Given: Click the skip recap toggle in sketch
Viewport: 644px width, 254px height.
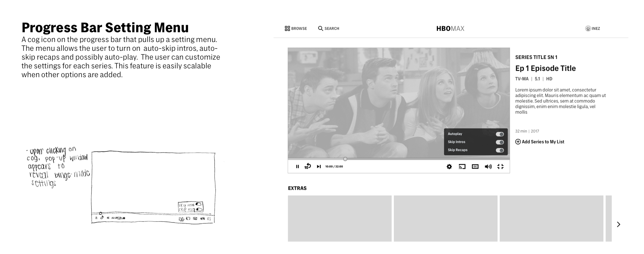Looking at the screenshot, I should pyautogui.click(x=199, y=209).
